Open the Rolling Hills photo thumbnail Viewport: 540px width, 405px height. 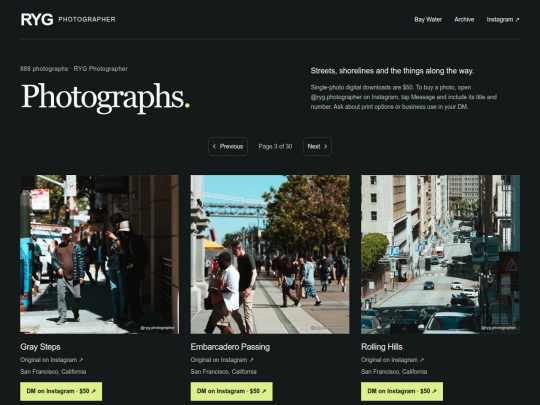pos(440,255)
